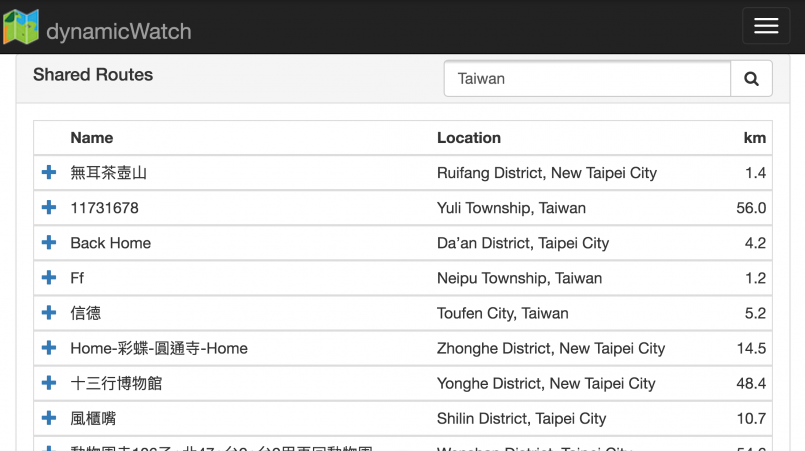Expand route 11731678 with plus icon

(48, 208)
